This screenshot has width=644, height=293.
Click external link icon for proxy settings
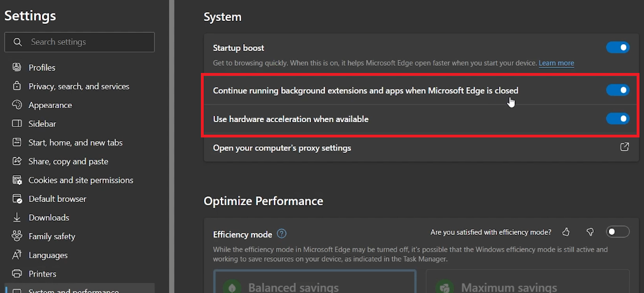pos(625,147)
